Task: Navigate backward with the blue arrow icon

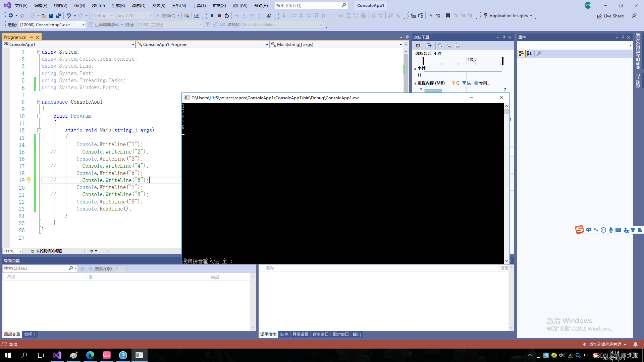Action: (11, 16)
